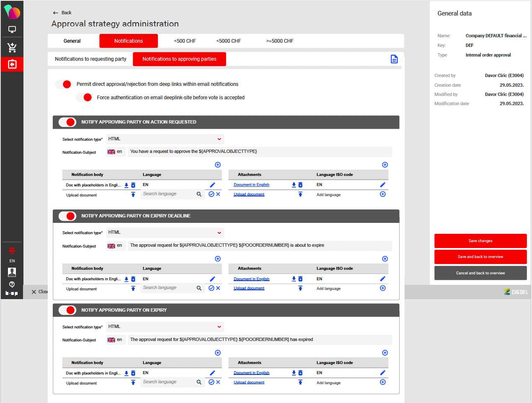The image size is (532, 403).
Task: Open the shopping cart icon in sidebar
Action: click(x=12, y=47)
